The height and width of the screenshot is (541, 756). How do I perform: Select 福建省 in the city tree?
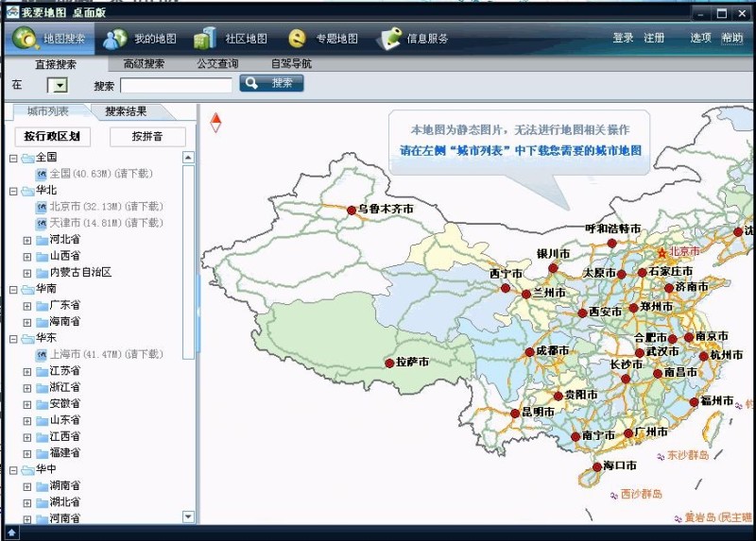tap(64, 453)
